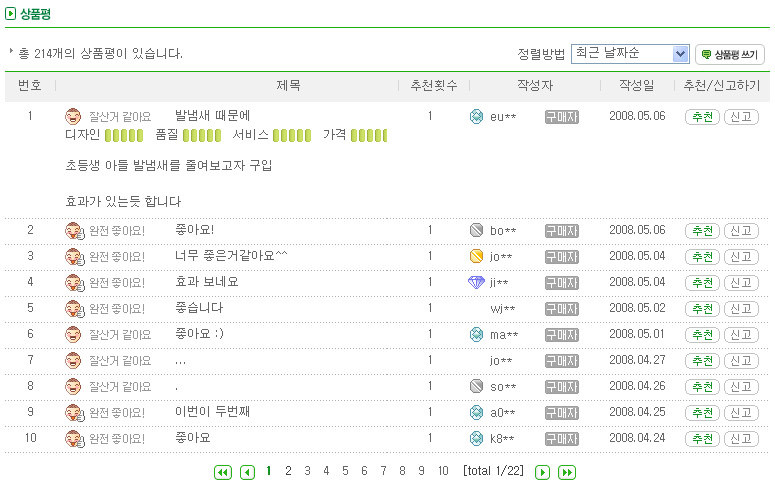775x488 pixels.
Task: Report the review by bo** using 신고
Action: tap(741, 231)
